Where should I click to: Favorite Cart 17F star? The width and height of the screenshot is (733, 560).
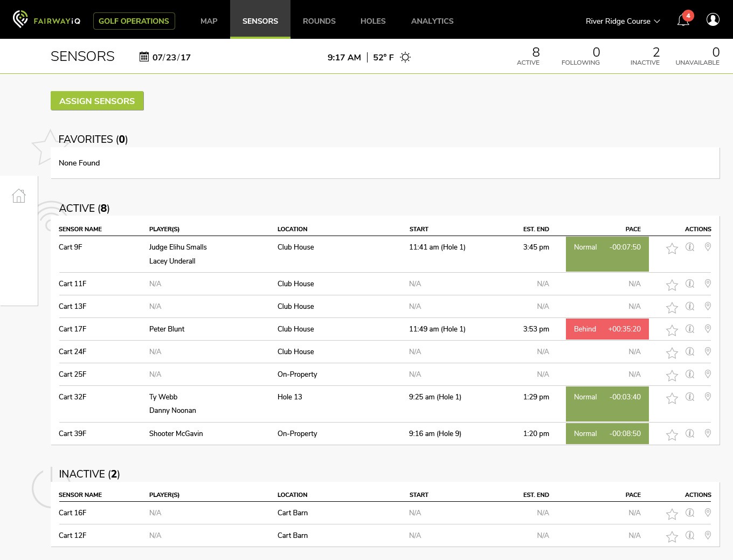coord(672,330)
